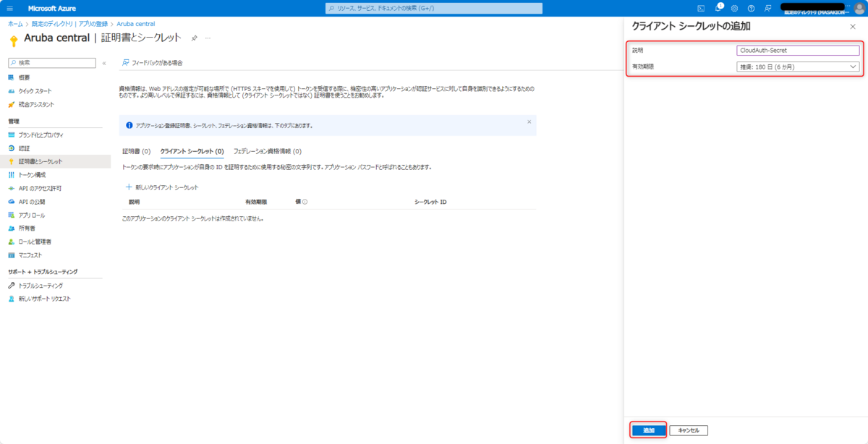Open 認証 in the left menu
868x444 pixels.
[x=24, y=148]
